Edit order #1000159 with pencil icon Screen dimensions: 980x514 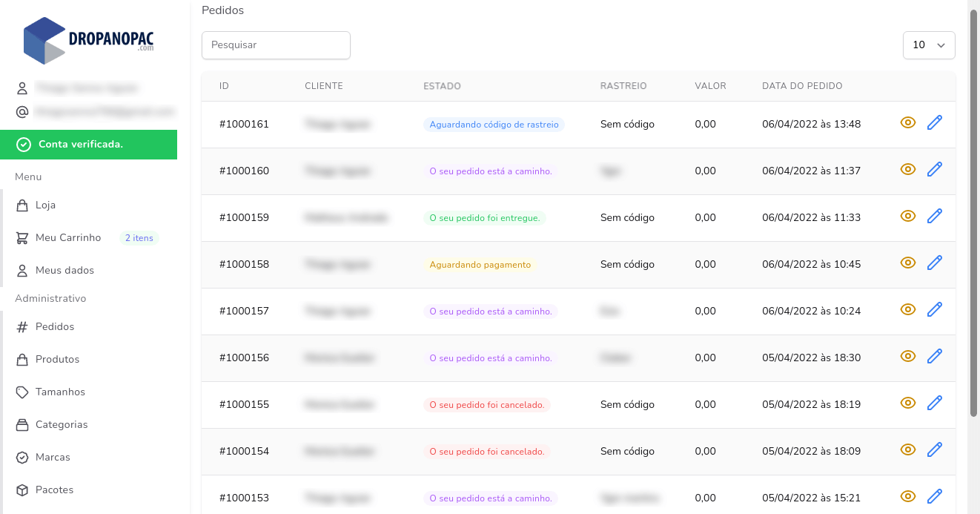935,217
